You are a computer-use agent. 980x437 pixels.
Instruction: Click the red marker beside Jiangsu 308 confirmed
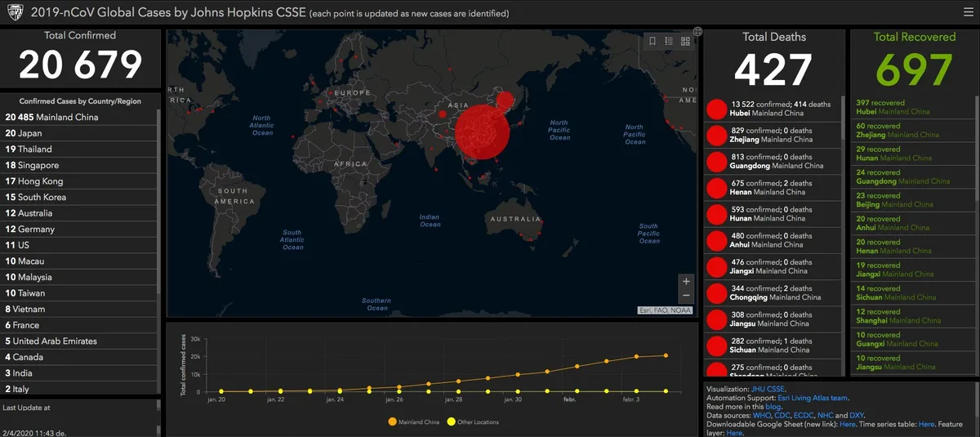click(716, 319)
